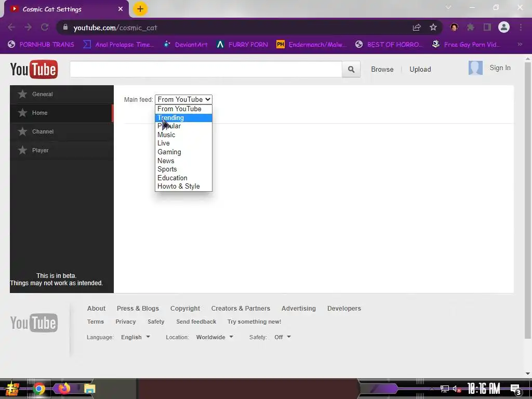Screen dimensions: 532x399
Task: Click the Send feedback footer link
Action: tap(196, 322)
